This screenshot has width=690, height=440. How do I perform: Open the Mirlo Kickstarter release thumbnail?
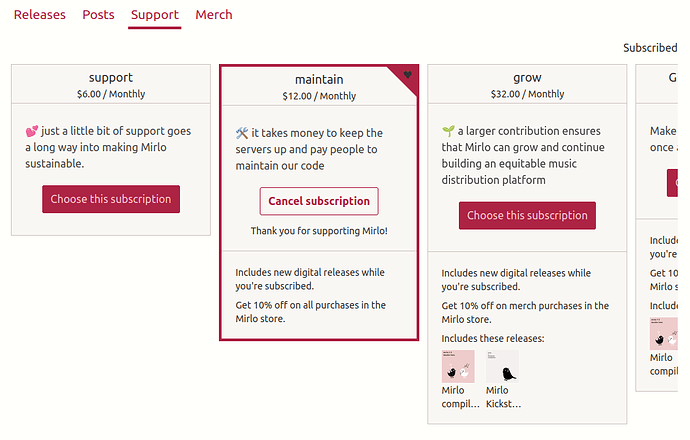(502, 366)
